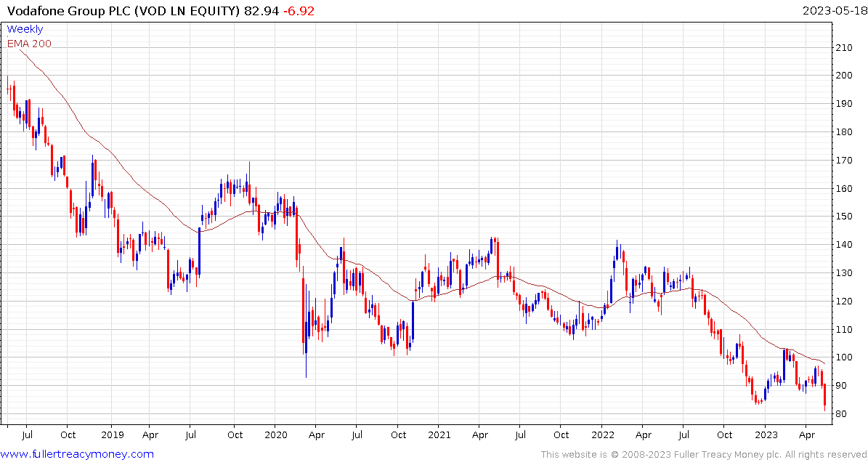Click the 180 price axis label

click(x=844, y=132)
